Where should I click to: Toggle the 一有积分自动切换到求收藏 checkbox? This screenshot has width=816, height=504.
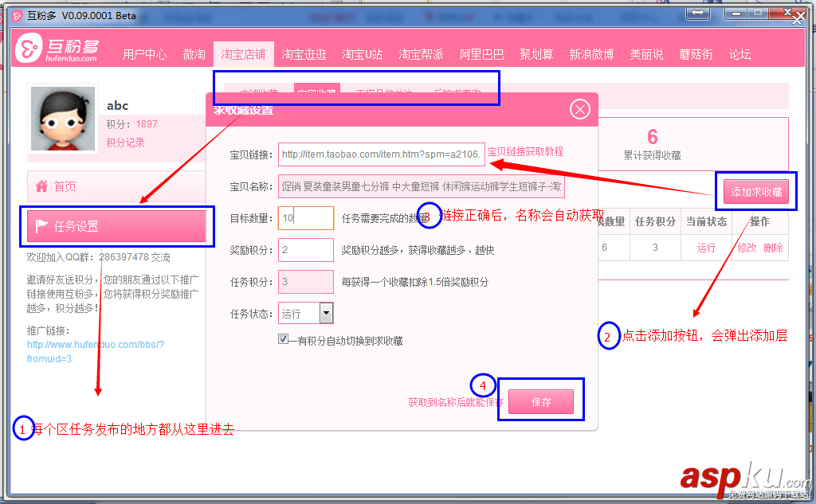[283, 338]
